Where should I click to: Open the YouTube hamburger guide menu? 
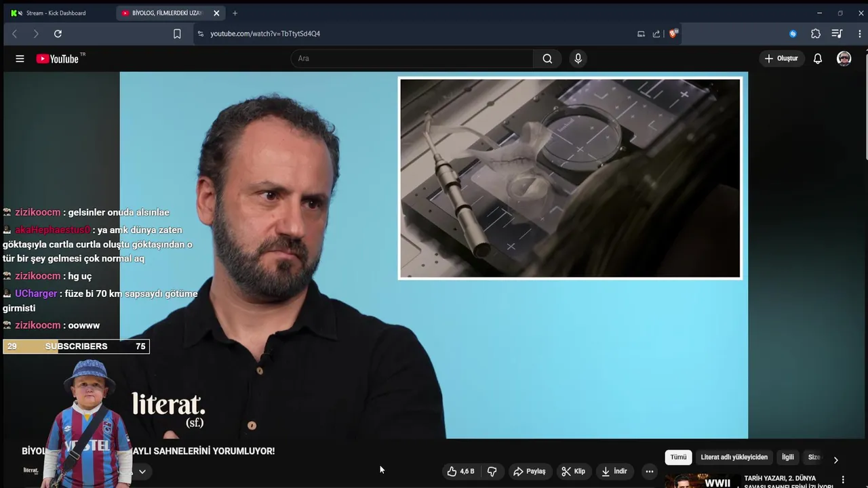pos(20,59)
